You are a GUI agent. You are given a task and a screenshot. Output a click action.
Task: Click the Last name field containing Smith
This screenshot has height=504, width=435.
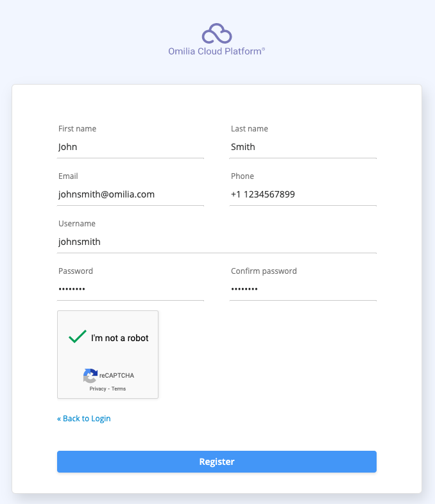tap(303, 147)
